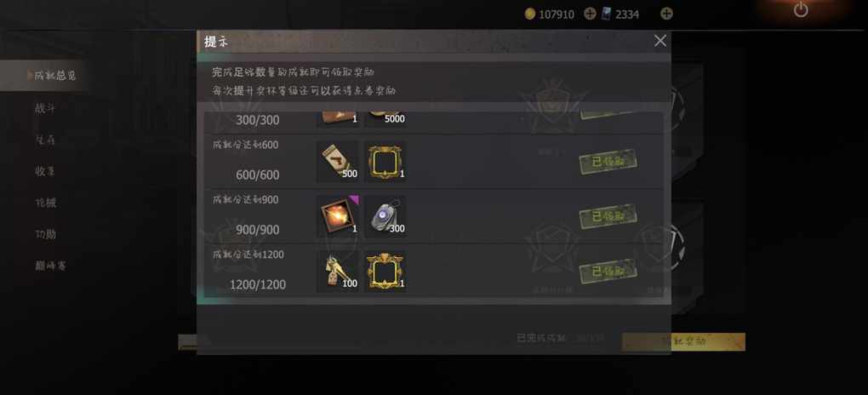Image resolution: width=868 pixels, height=395 pixels.
Task: Click the 已领取 stamp in the 600 row
Action: pyautogui.click(x=608, y=162)
